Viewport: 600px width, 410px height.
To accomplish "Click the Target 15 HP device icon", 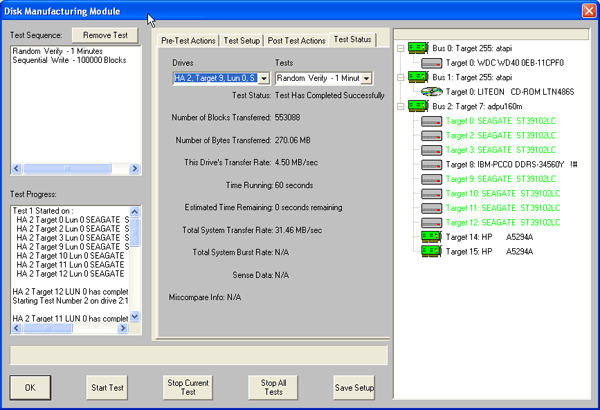I will (432, 252).
